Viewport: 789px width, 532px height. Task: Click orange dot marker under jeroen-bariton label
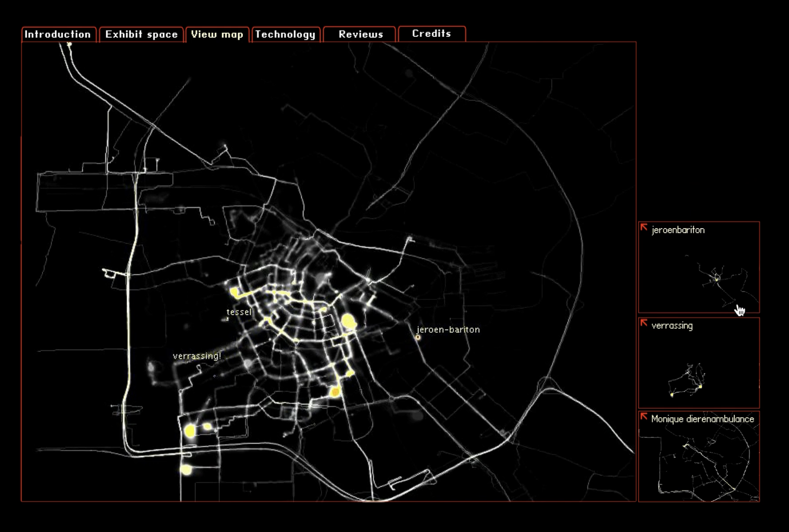click(x=418, y=337)
